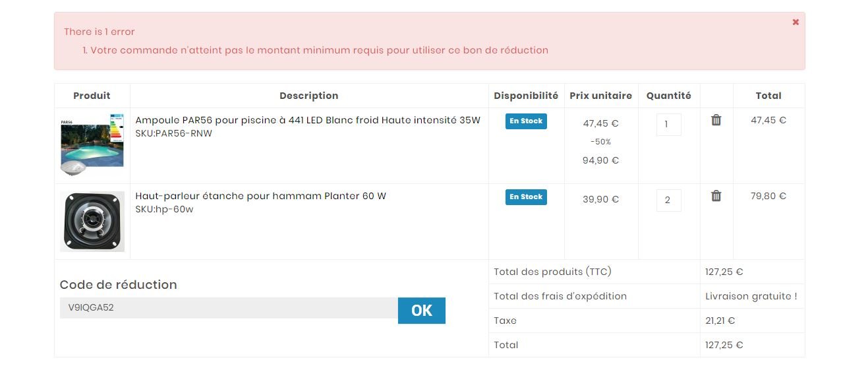868x366 pixels.
Task: Click the En Stock badge for PAR56 bulb
Action: coord(526,121)
